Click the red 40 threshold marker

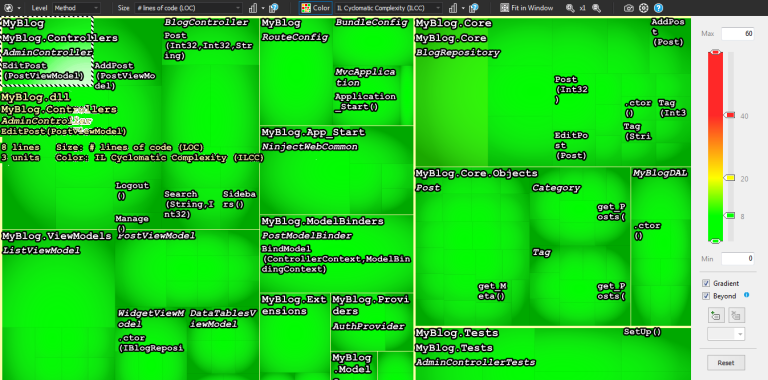(x=730, y=115)
